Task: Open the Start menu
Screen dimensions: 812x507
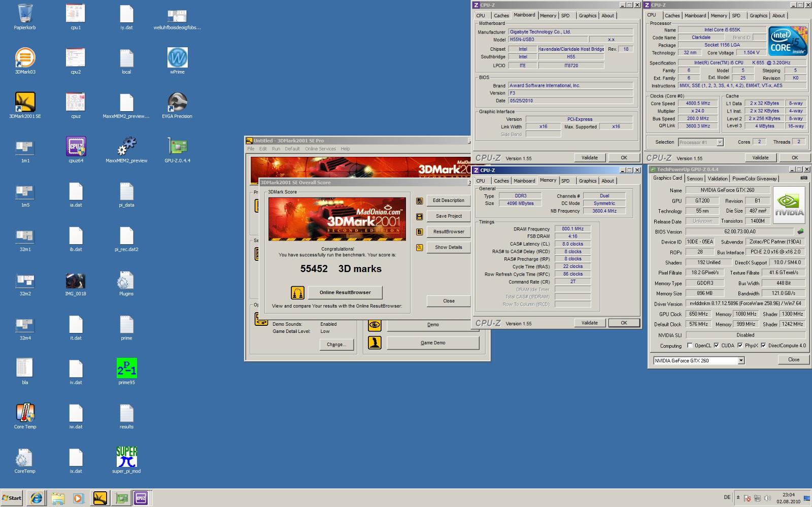Action: [x=11, y=498]
